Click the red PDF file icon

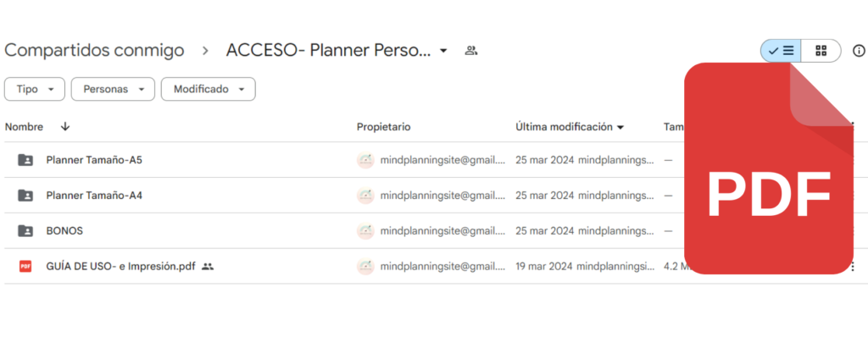point(25,266)
